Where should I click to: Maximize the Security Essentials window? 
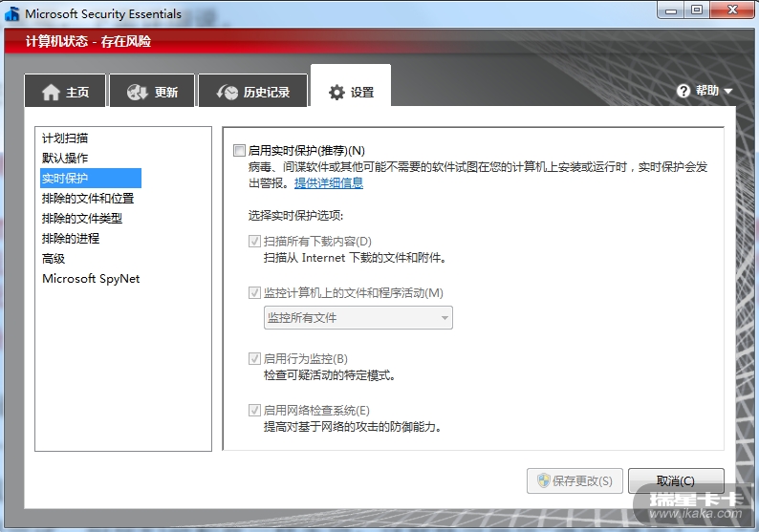click(697, 11)
